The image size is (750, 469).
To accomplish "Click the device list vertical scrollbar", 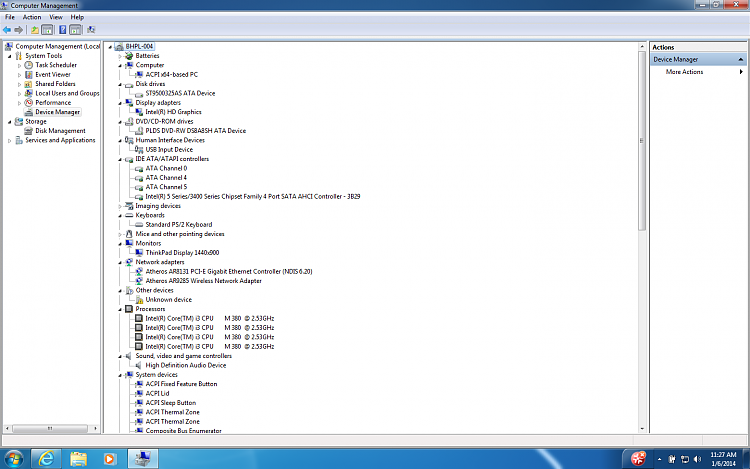I will [x=642, y=141].
